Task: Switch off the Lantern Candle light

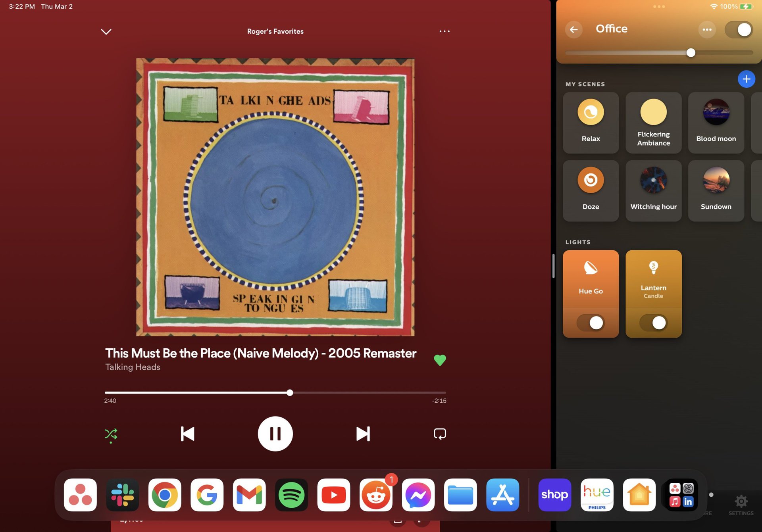Action: [x=653, y=323]
